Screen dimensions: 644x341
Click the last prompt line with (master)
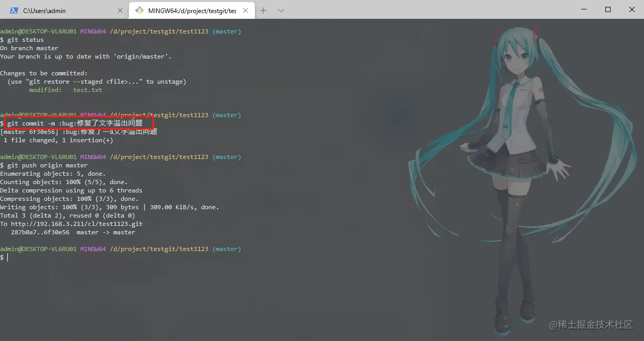pos(121,249)
